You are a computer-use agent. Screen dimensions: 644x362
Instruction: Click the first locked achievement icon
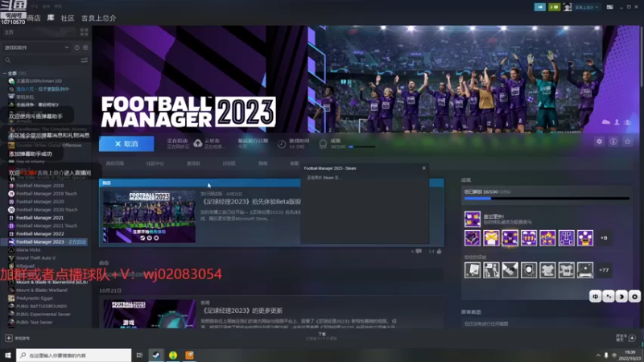[x=473, y=270]
